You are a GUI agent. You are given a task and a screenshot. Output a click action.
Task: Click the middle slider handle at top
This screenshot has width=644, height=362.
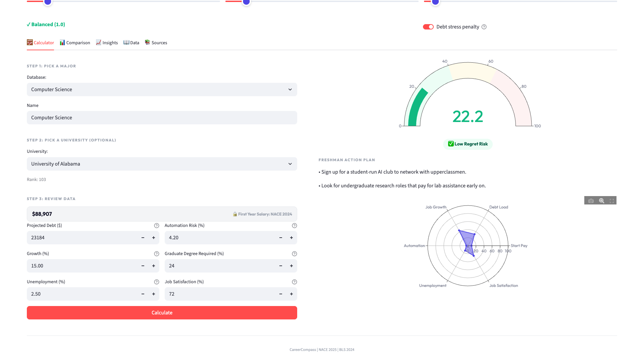pos(246,2)
